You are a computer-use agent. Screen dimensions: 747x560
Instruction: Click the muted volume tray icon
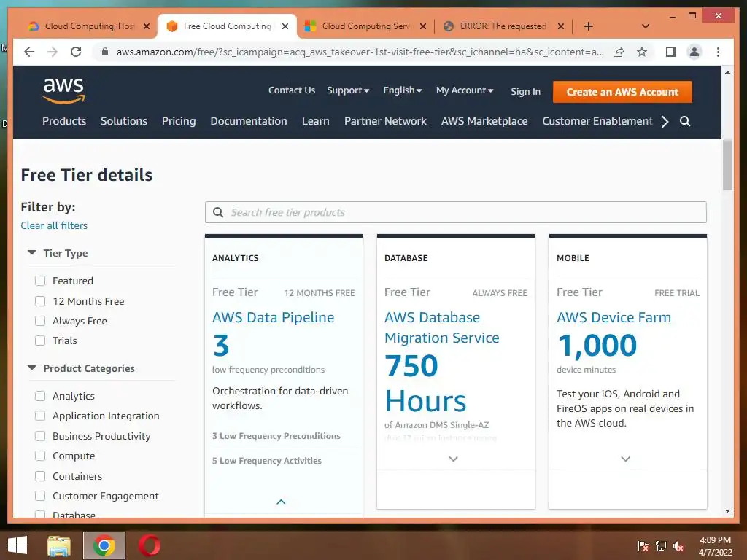[x=678, y=545]
